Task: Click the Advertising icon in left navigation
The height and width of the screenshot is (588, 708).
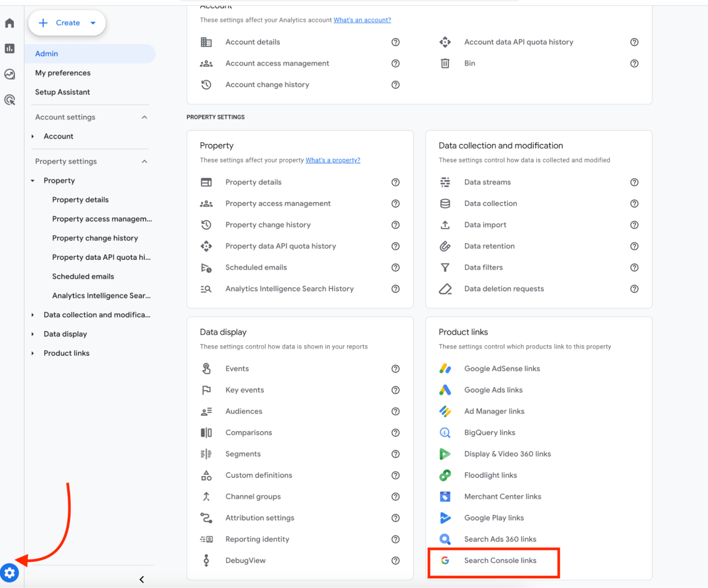Action: point(9,100)
